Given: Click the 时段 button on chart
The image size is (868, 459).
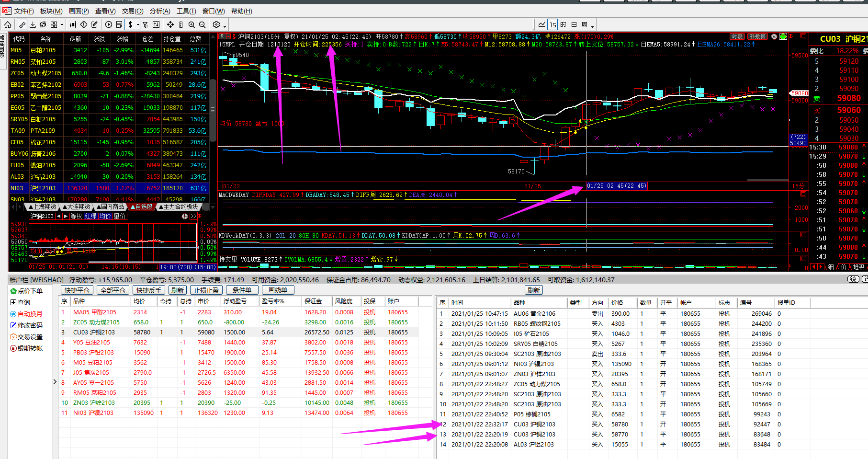Looking at the screenshot, I should [737, 36].
